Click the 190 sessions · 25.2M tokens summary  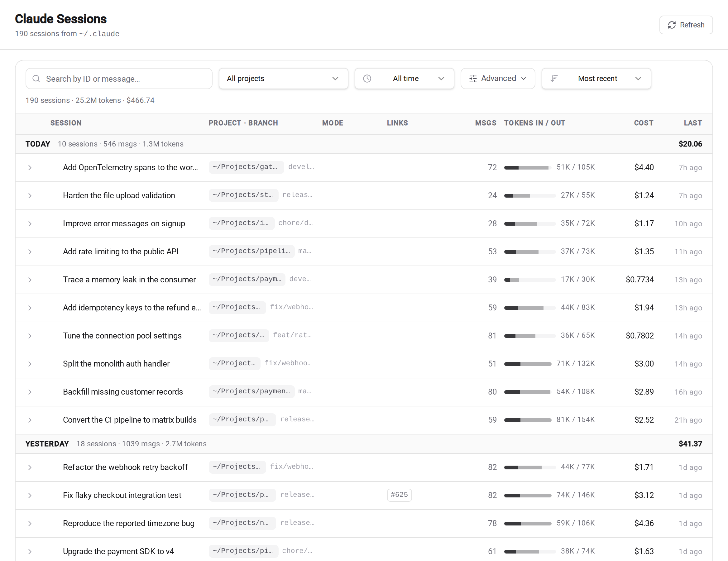coord(90,100)
